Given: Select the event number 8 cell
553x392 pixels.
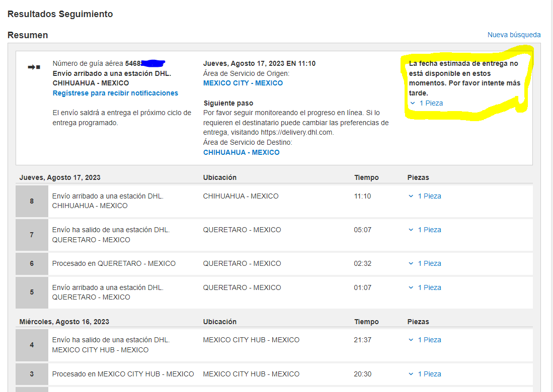Looking at the screenshot, I should coord(32,201).
